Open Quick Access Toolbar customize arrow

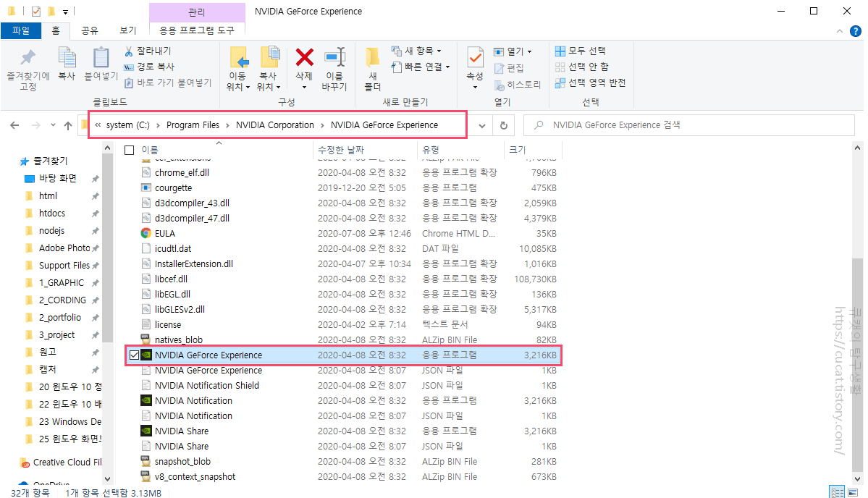65,11
